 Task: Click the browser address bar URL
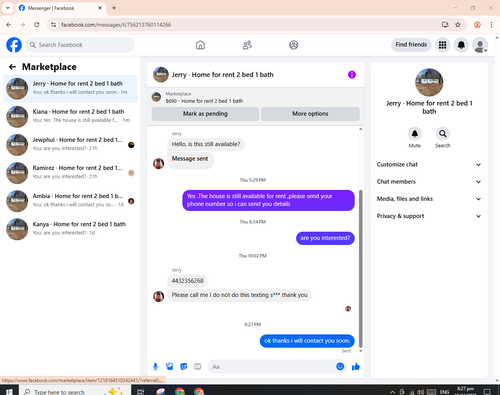coord(116,25)
